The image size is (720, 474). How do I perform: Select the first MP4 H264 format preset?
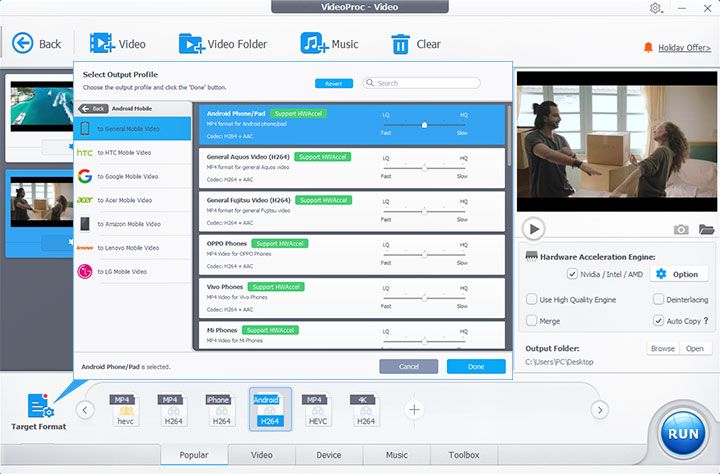click(174, 410)
